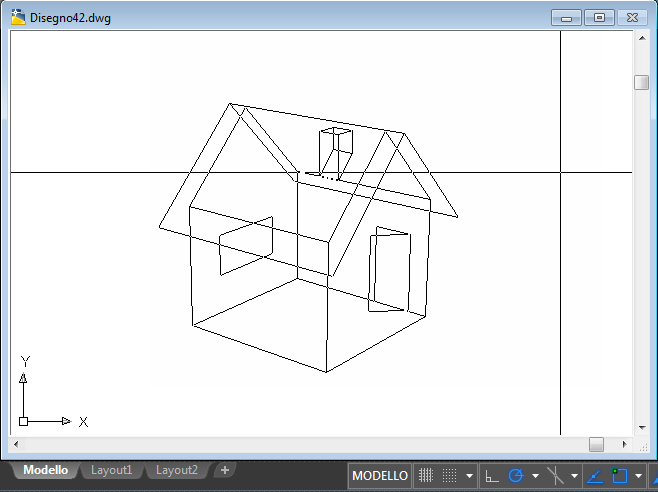This screenshot has height=492, width=658.
Task: Open isometric drafting plane dropdown
Action: tap(574, 476)
